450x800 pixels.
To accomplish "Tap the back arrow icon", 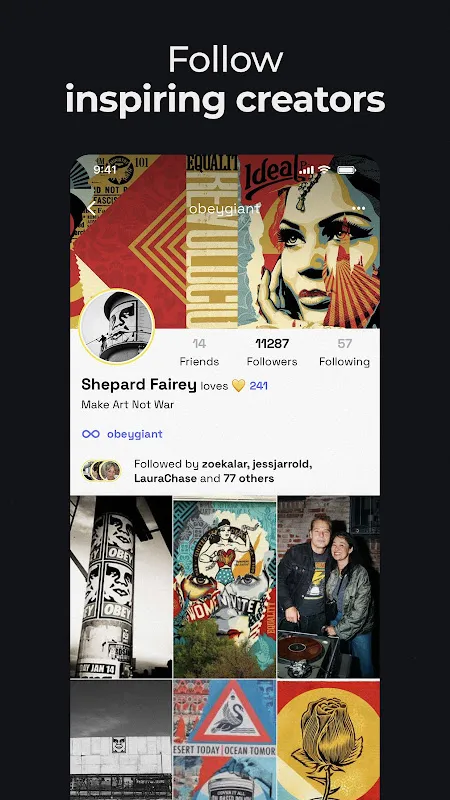I will coord(91,208).
